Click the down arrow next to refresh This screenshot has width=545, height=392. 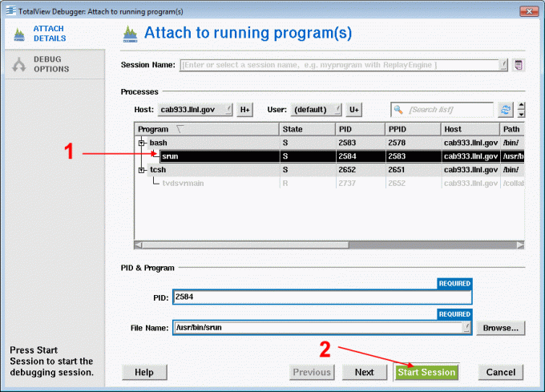click(521, 114)
